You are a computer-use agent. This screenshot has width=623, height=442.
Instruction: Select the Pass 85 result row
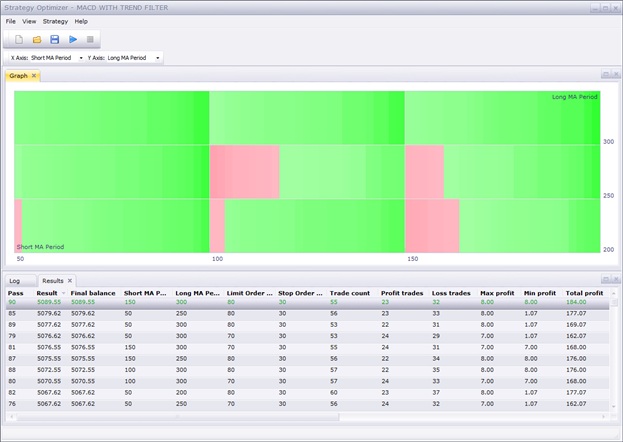(x=308, y=314)
